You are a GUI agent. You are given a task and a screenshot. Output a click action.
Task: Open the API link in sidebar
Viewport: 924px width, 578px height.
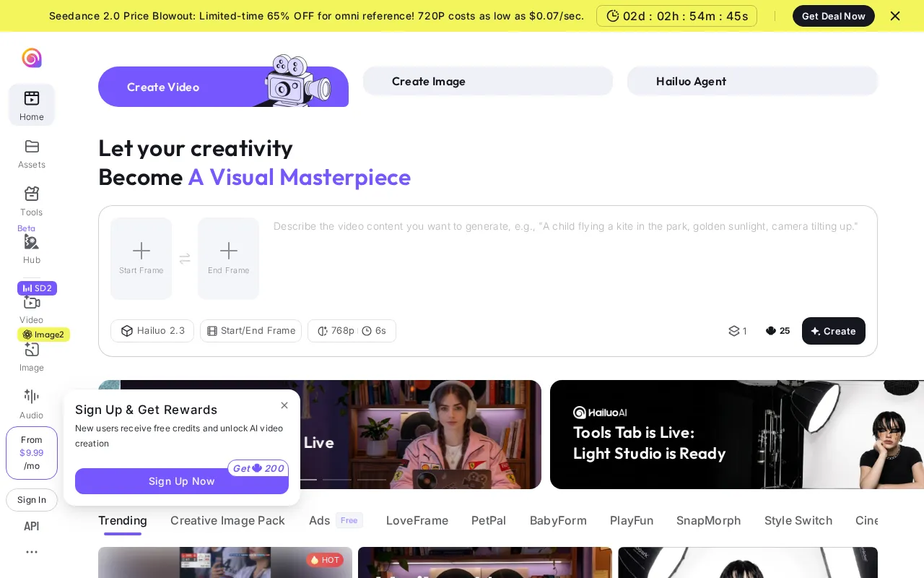[x=32, y=526]
